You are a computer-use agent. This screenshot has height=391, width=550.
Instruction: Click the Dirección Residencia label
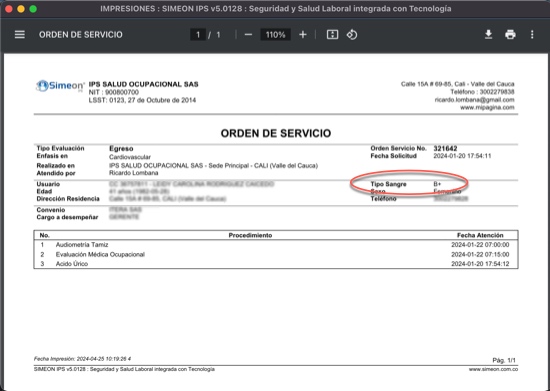tap(68, 199)
